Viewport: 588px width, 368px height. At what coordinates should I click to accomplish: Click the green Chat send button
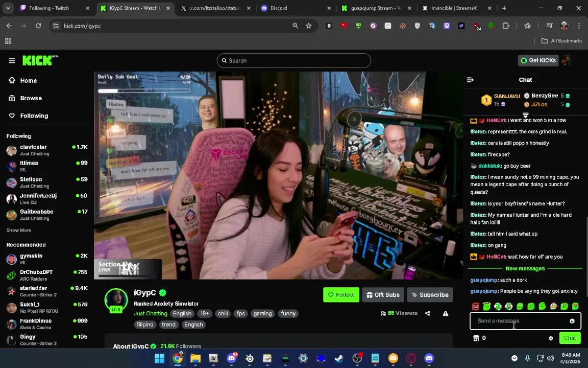pyautogui.click(x=570, y=338)
